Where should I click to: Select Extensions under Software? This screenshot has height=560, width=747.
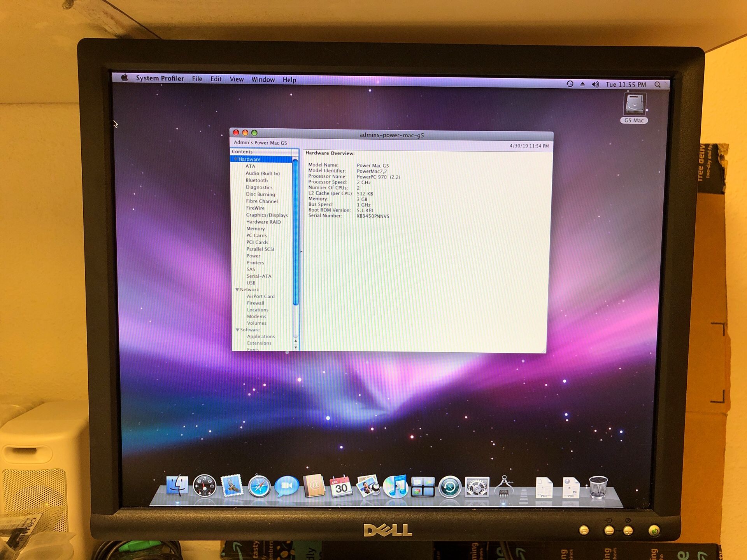[259, 343]
